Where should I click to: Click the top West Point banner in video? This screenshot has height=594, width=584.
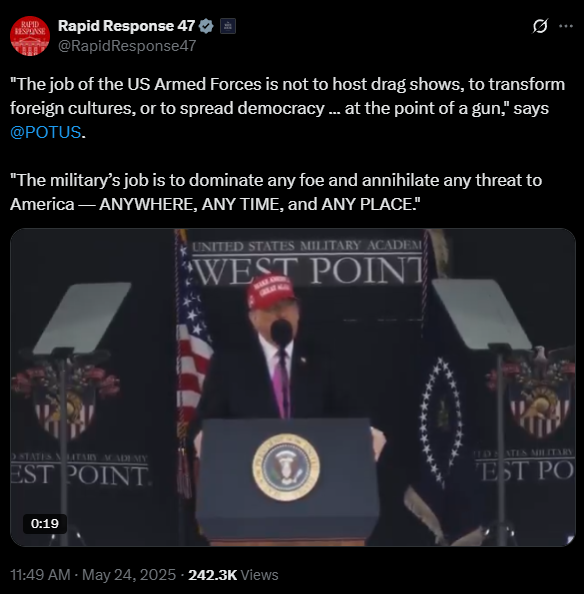pos(308,263)
